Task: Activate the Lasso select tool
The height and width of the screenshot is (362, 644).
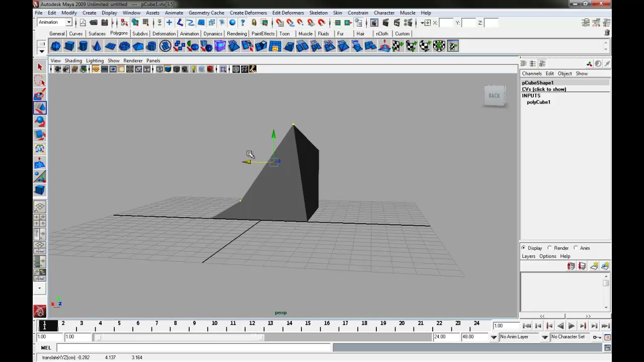Action: click(x=40, y=80)
